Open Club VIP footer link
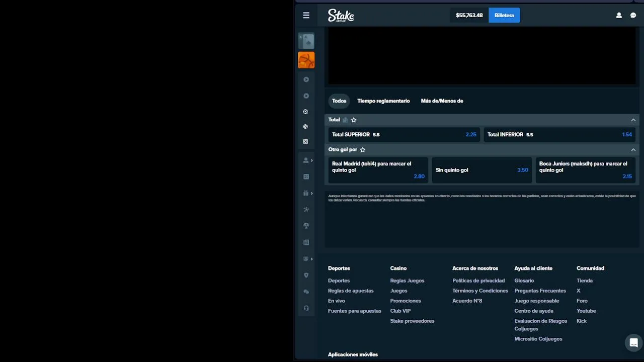Screen dimensions: 644x362 [400, 311]
